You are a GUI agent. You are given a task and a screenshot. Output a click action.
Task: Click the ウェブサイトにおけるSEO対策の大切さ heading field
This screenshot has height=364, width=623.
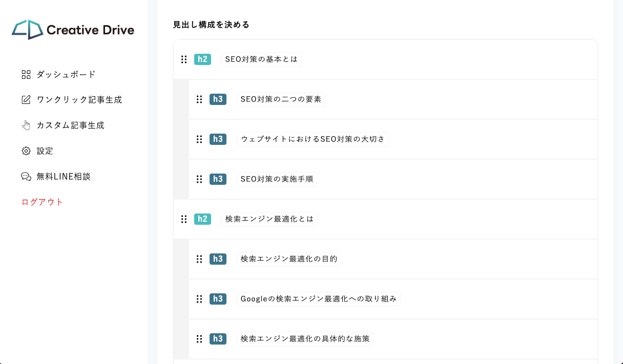(312, 139)
